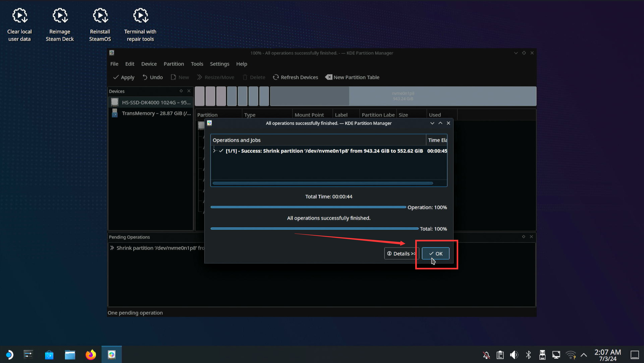The width and height of the screenshot is (644, 363).
Task: Click the Apply toolbar button
Action: (x=124, y=77)
